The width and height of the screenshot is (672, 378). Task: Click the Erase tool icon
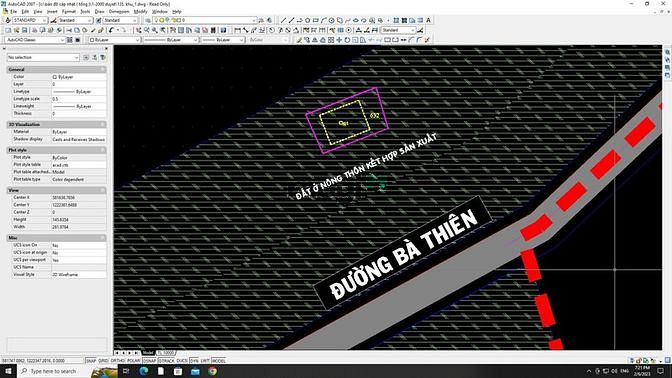[299, 39]
